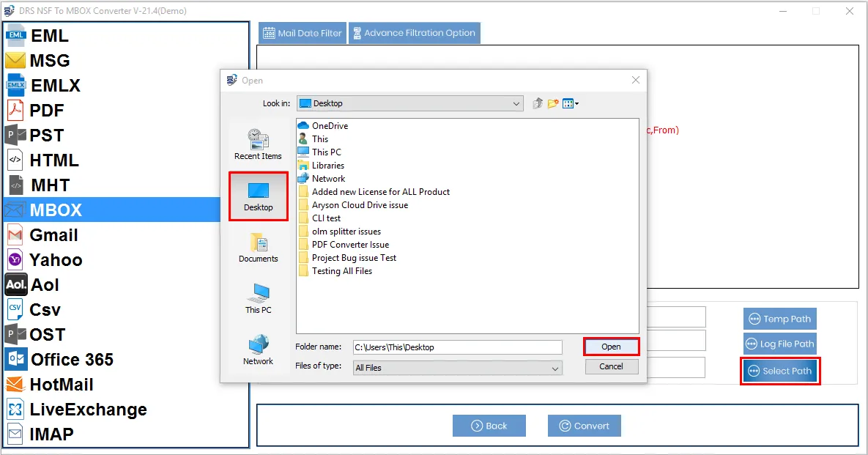Choose the MSG envelope icon
Screen dimensions: 868x455
click(15, 60)
